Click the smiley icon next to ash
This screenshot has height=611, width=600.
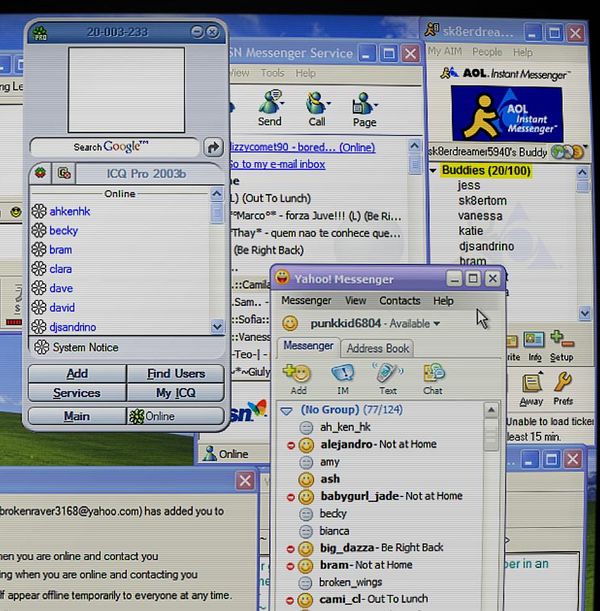pos(306,479)
